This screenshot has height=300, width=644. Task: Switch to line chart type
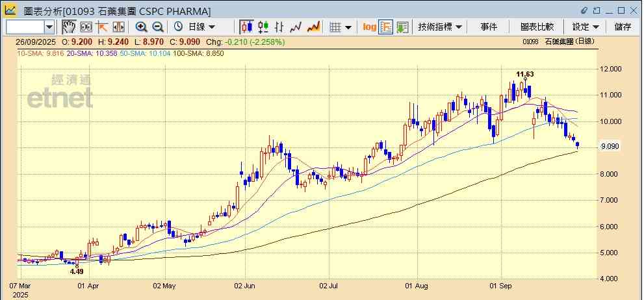(296, 27)
